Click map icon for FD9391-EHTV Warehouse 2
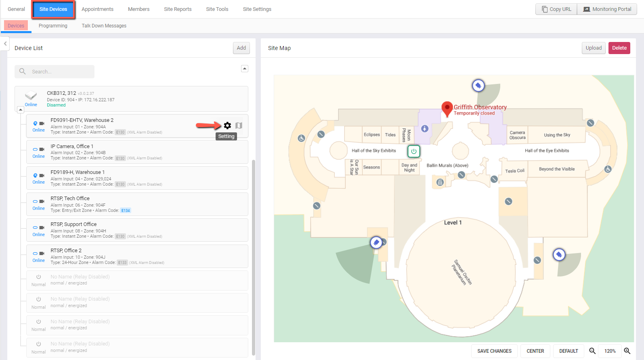 click(x=239, y=126)
